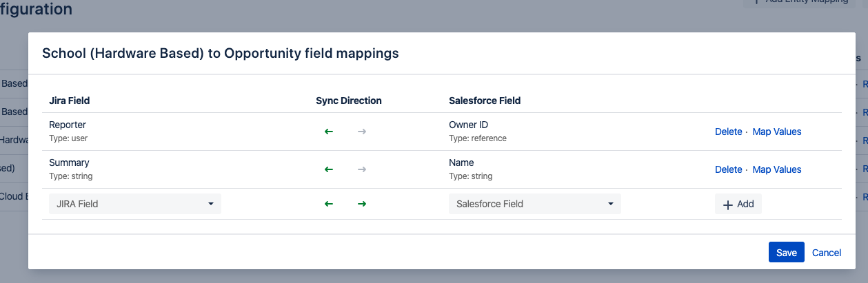Click the dialog title about Opportunity field mappings
The width and height of the screenshot is (868, 283).
[x=221, y=53]
